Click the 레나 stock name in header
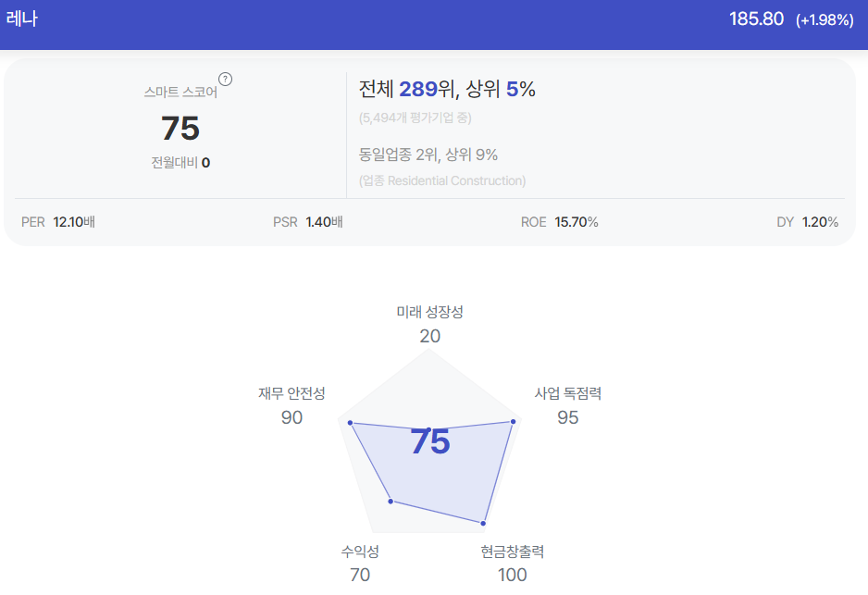The height and width of the screenshot is (595, 868). (22, 19)
